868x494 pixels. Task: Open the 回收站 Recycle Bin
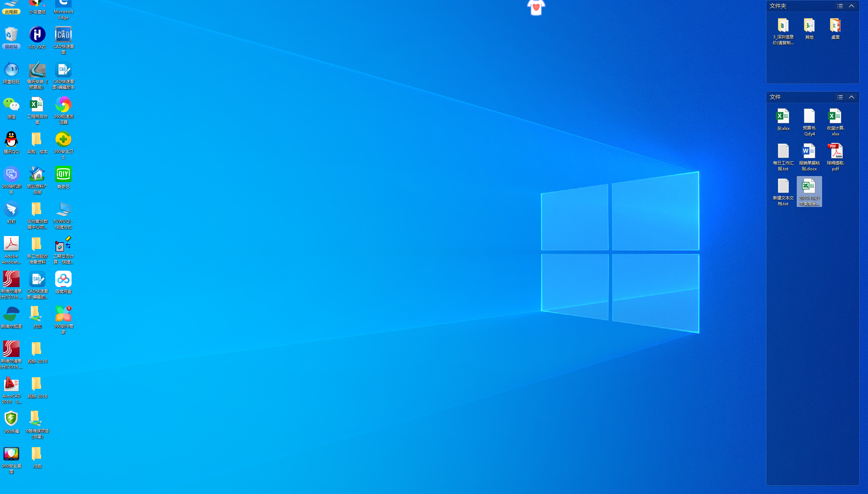pyautogui.click(x=11, y=34)
